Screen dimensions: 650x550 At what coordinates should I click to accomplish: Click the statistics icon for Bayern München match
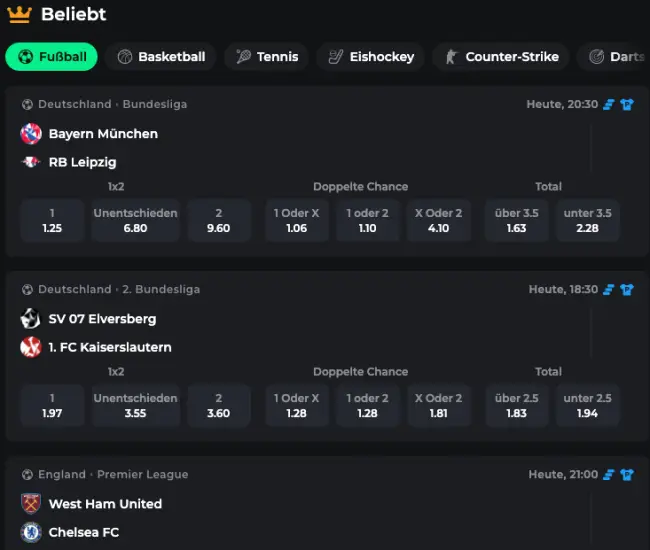point(608,104)
